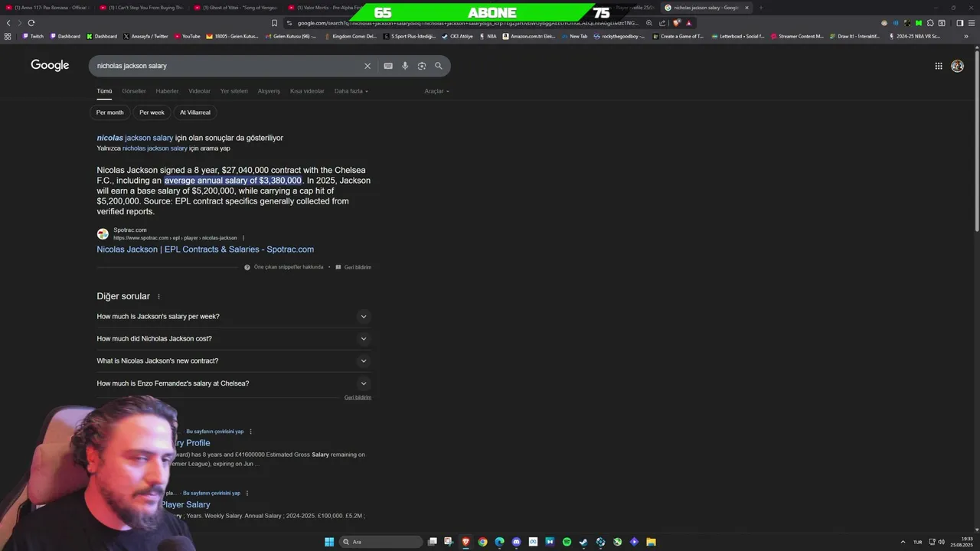Screen dimensions: 980x551
Task: Start voice search with microphone icon
Action: [x=405, y=66]
